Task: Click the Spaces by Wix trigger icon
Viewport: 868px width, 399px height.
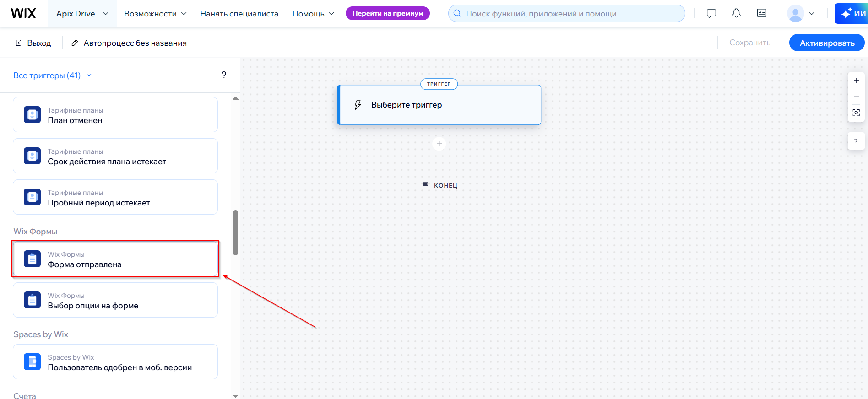Action: (x=32, y=361)
